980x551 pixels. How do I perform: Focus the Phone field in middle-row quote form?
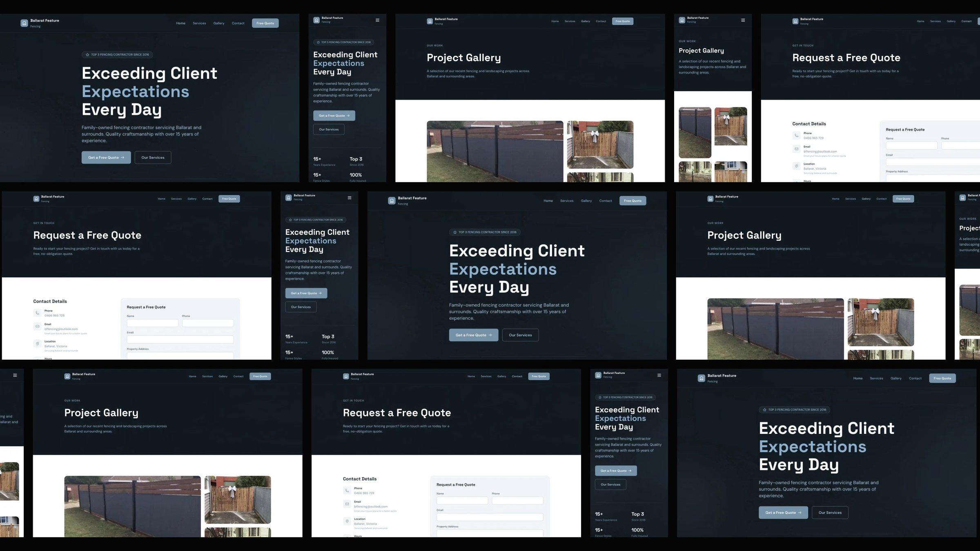pos(208,323)
